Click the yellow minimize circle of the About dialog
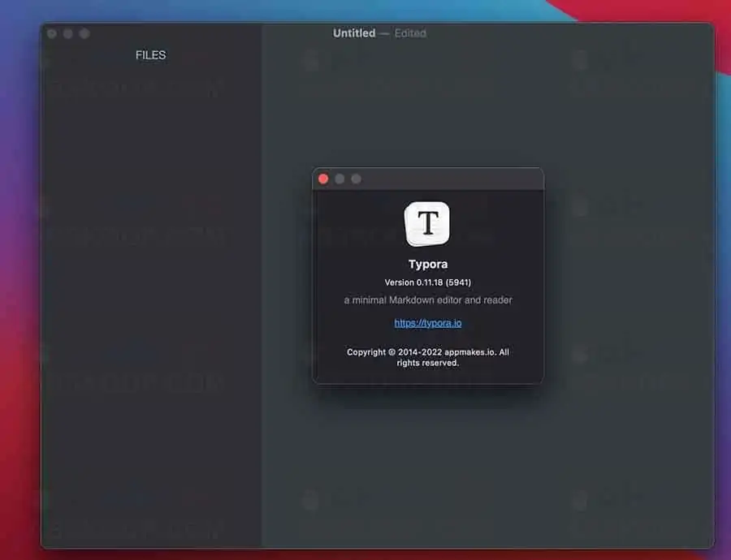Screen dimensions: 731x560 point(340,178)
